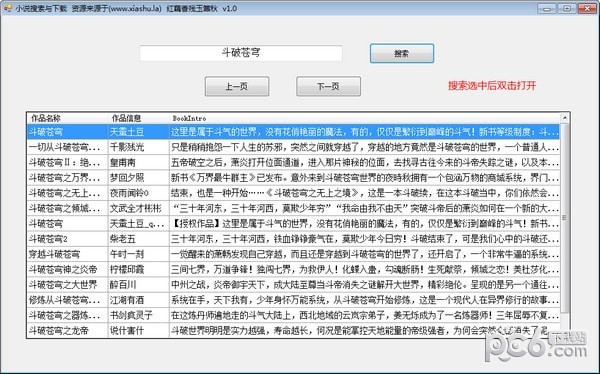Select row 斗破苍穹之大世界
600x374 pixels.
click(293, 285)
